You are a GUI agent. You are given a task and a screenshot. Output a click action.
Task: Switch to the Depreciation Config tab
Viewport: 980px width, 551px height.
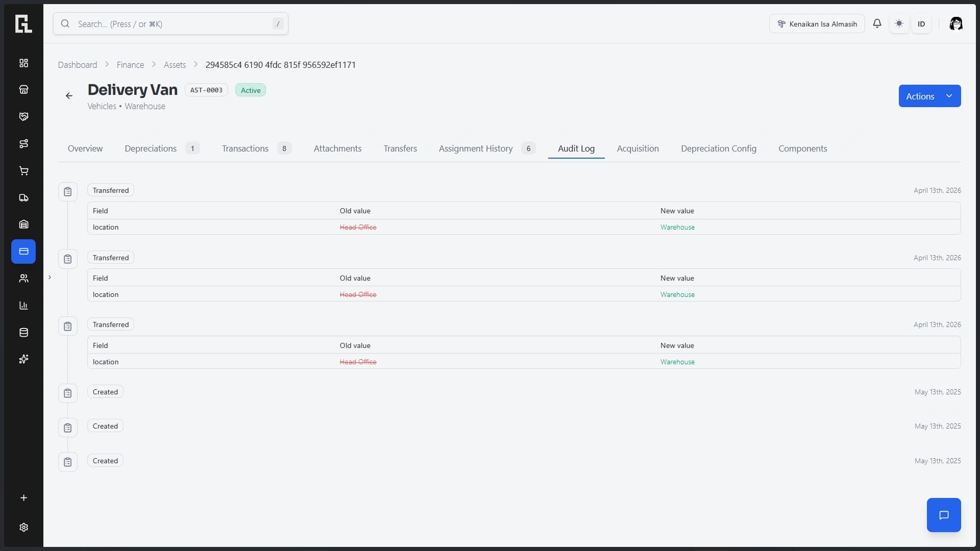click(x=719, y=148)
